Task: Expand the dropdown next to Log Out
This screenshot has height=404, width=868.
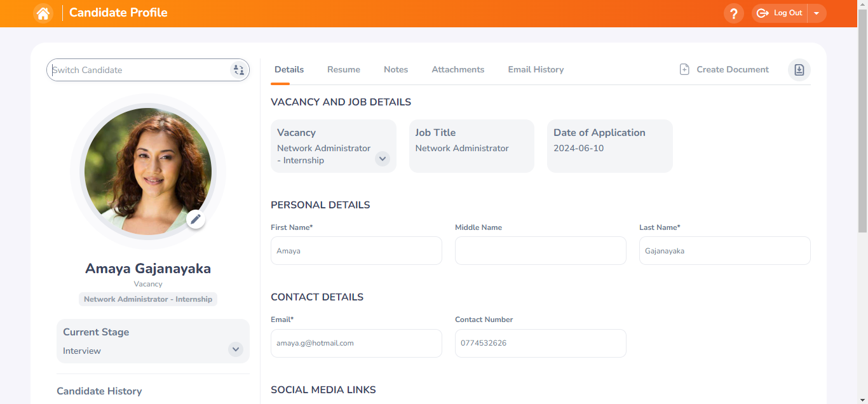Action: click(x=817, y=13)
